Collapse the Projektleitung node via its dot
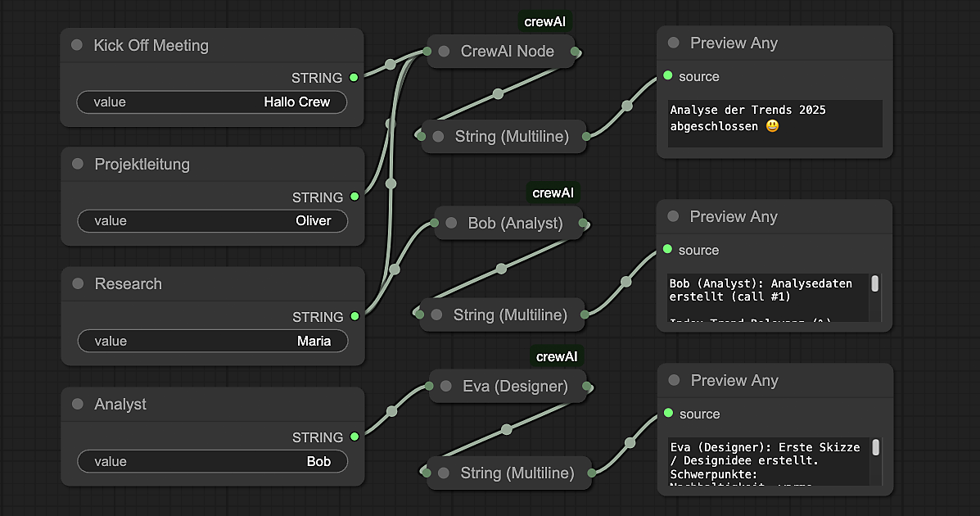 point(78,165)
